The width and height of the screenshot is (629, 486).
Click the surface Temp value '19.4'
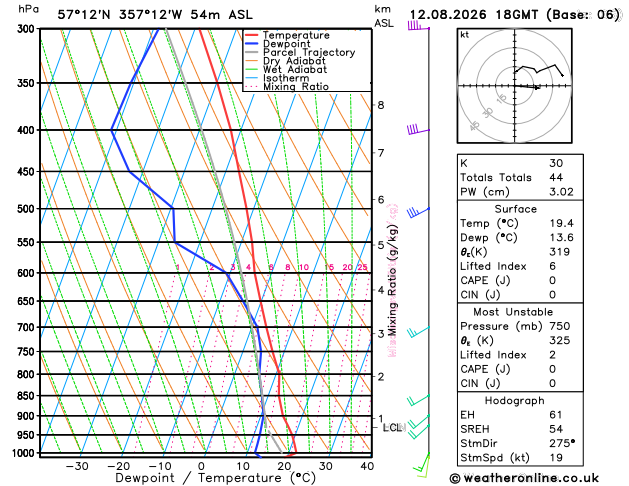pos(561,223)
